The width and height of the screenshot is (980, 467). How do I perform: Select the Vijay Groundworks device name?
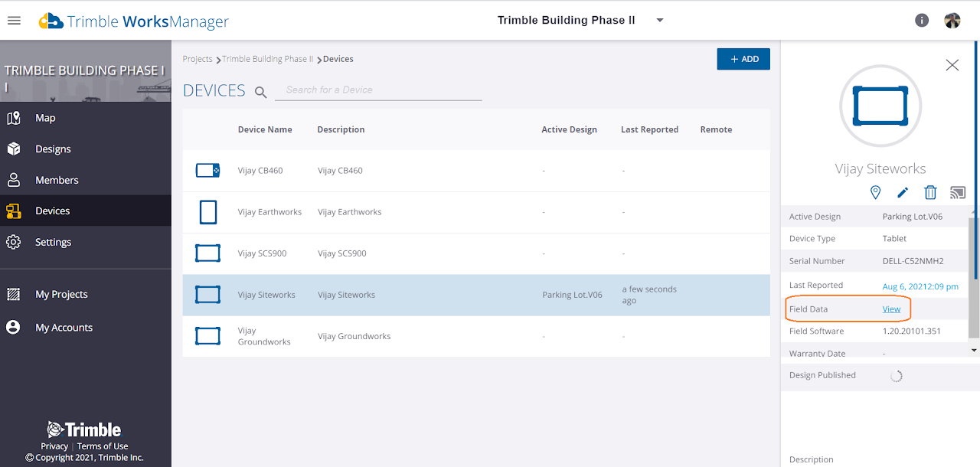click(x=264, y=336)
